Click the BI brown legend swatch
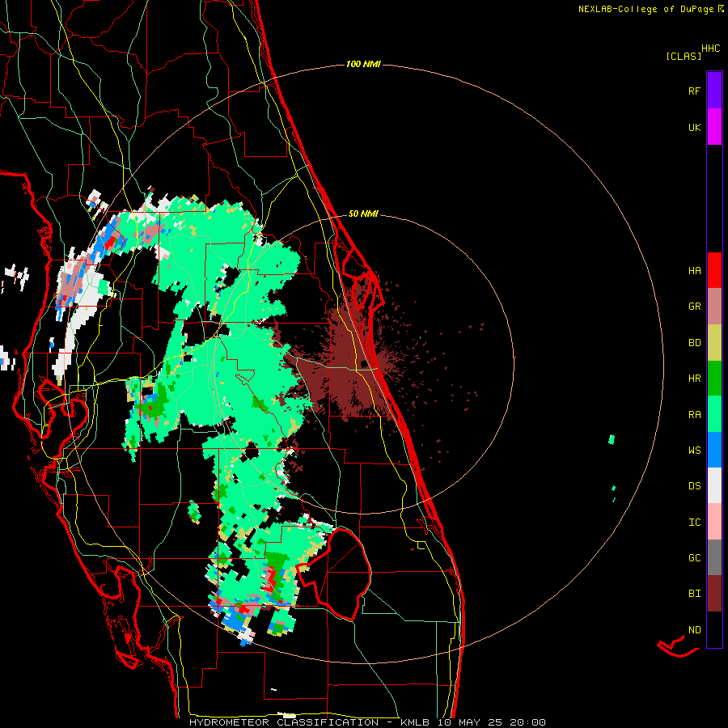Screen dimensions: 728x728 (714, 594)
